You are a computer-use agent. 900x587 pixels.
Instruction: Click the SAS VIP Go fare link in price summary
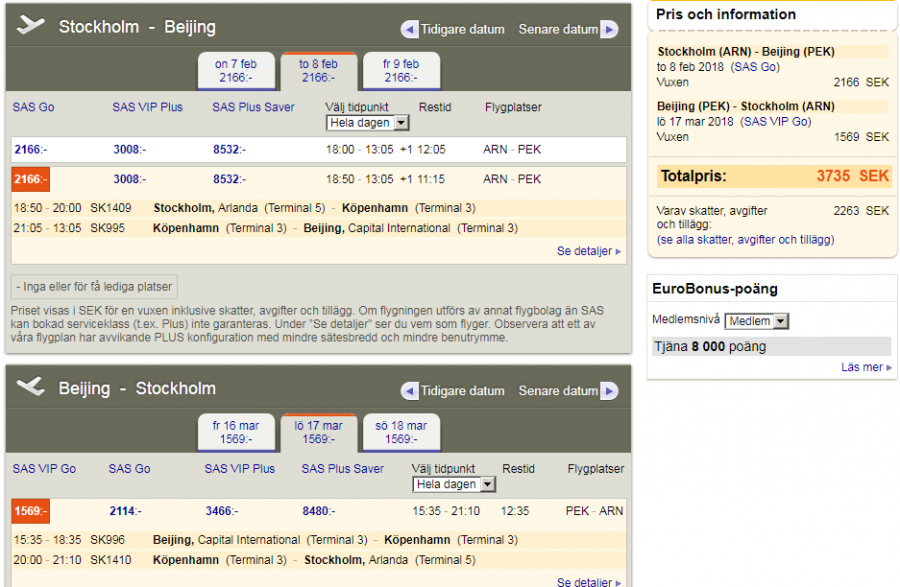[x=775, y=122]
